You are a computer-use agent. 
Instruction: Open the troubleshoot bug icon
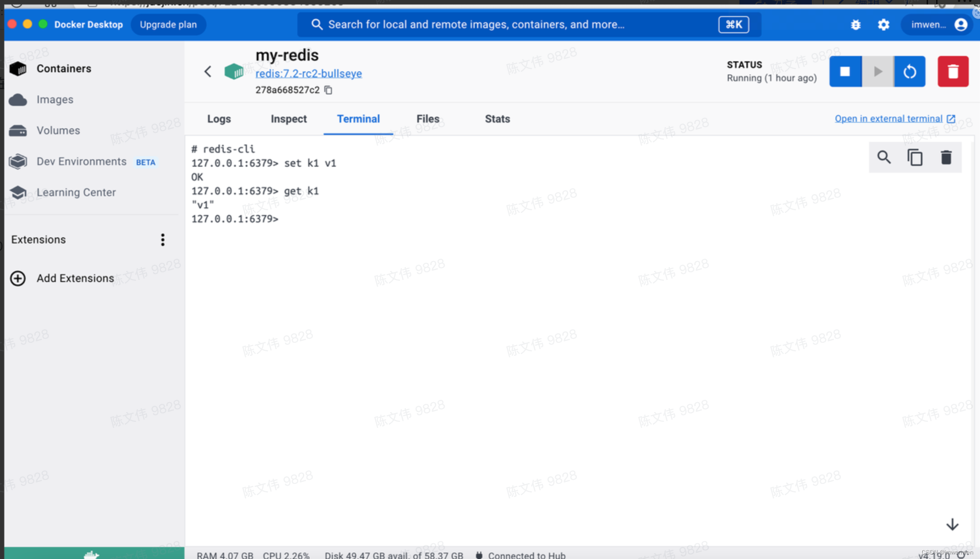[855, 25]
